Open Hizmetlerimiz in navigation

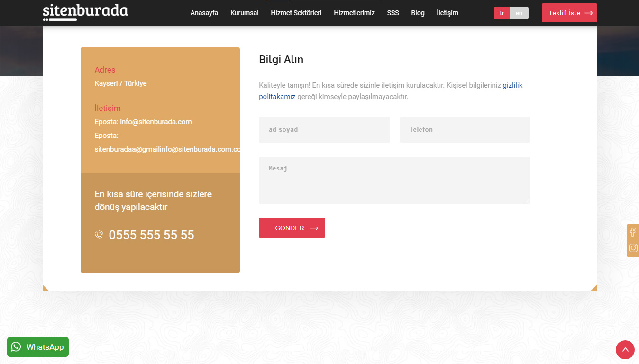click(x=354, y=13)
